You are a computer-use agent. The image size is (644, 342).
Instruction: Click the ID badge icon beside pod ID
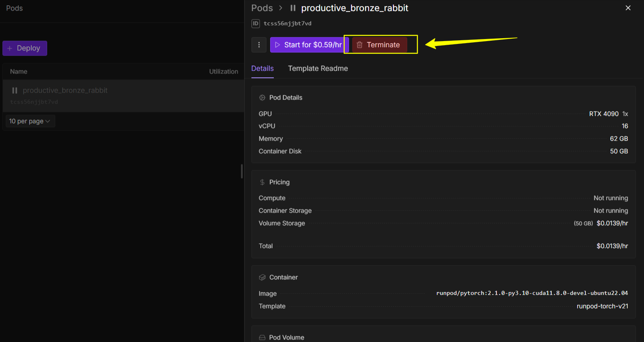tap(255, 24)
